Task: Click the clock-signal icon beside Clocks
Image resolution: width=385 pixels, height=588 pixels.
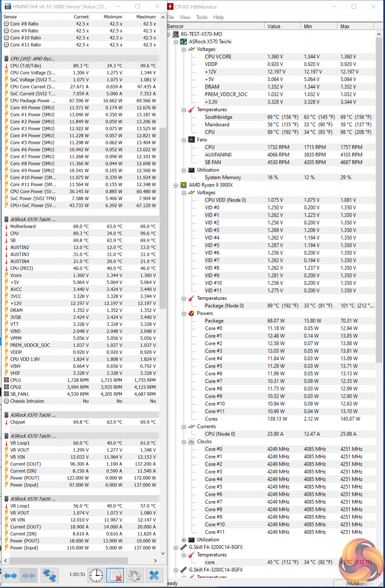Action: (192, 442)
